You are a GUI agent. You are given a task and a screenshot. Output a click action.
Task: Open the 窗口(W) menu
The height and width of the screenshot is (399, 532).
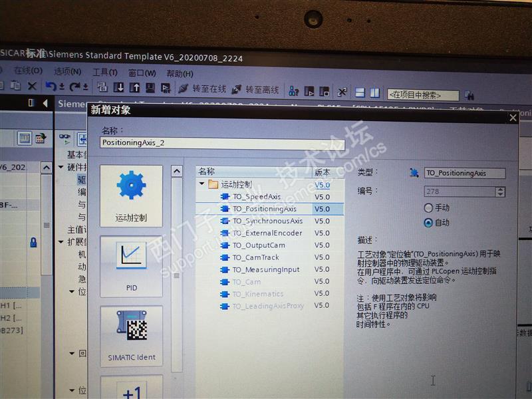click(x=142, y=73)
